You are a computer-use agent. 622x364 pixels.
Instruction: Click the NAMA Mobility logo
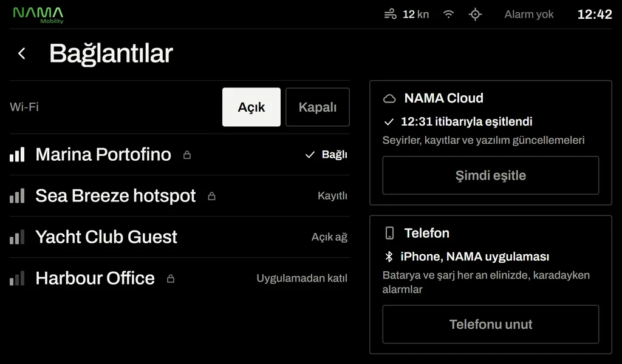pyautogui.click(x=38, y=15)
